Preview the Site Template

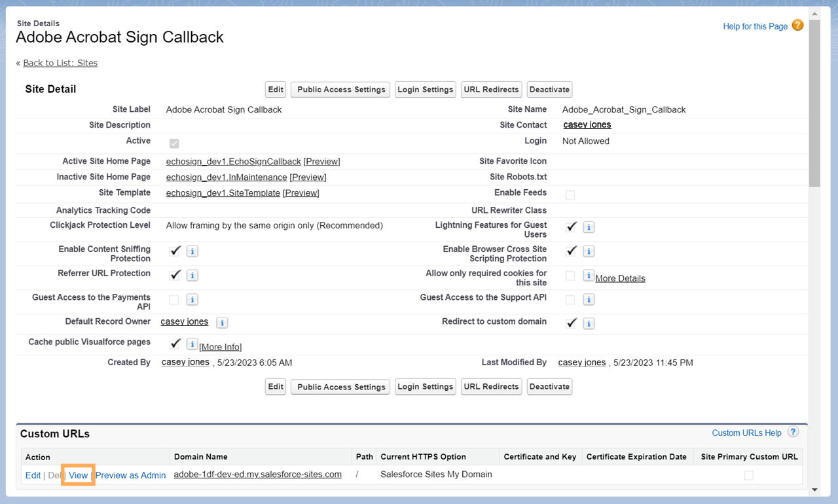pos(301,192)
